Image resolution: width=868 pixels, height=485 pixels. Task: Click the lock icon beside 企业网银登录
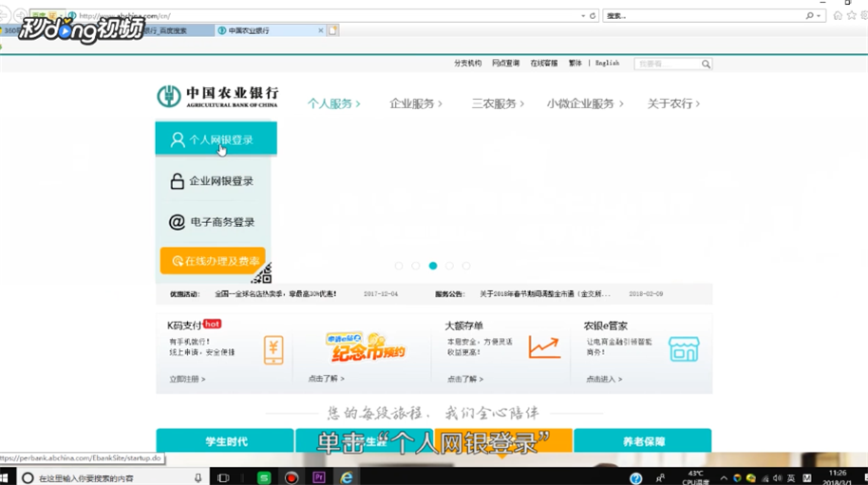[178, 181]
